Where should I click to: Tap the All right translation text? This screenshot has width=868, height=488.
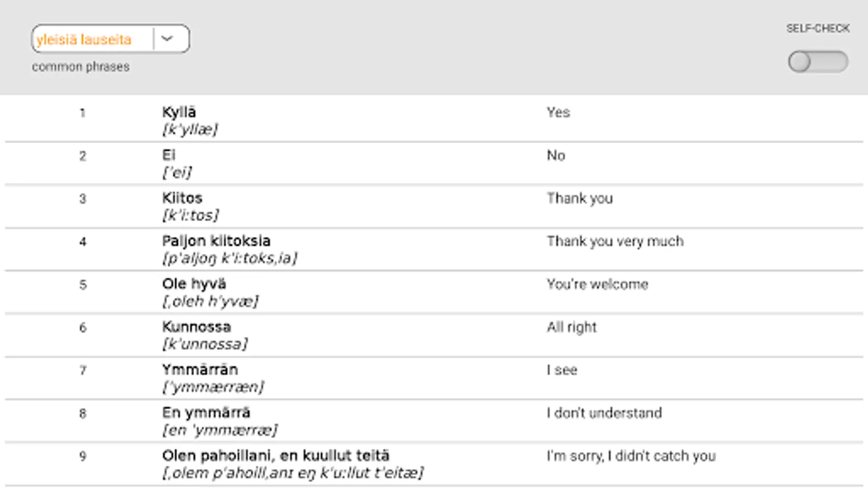tap(571, 327)
